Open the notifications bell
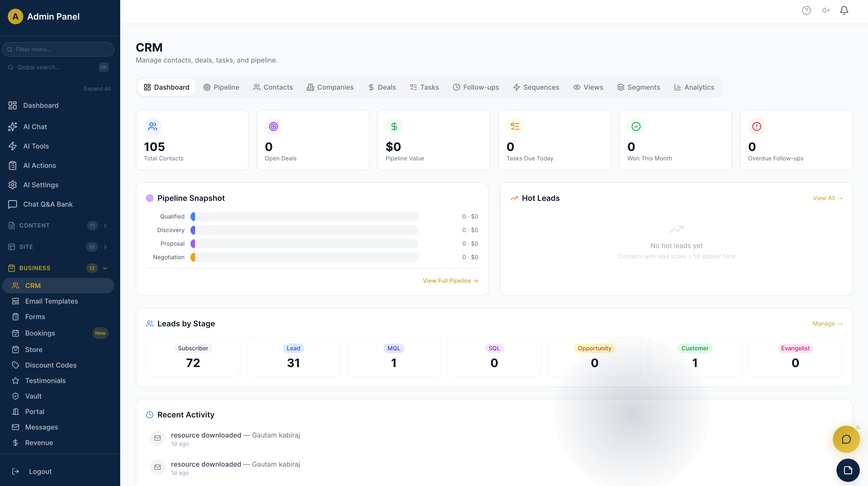Screen dimensions: 868x486 tap(844, 10)
